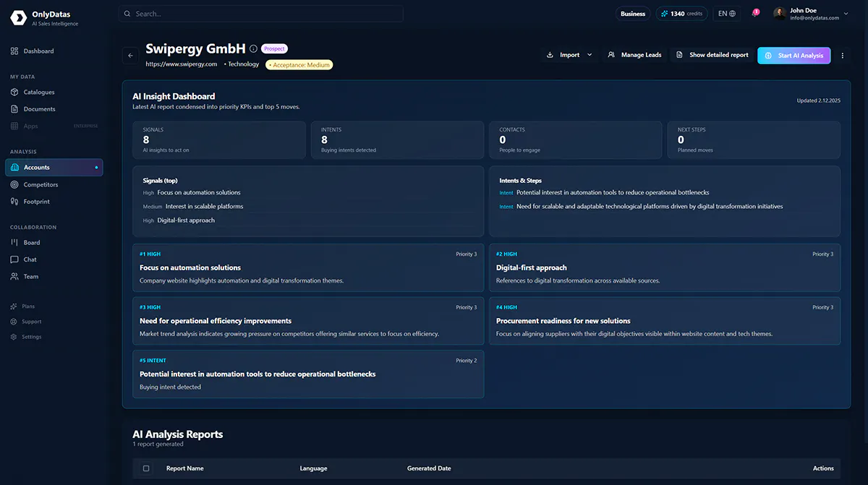868x485 pixels.
Task: Open the Team people icon
Action: click(14, 276)
